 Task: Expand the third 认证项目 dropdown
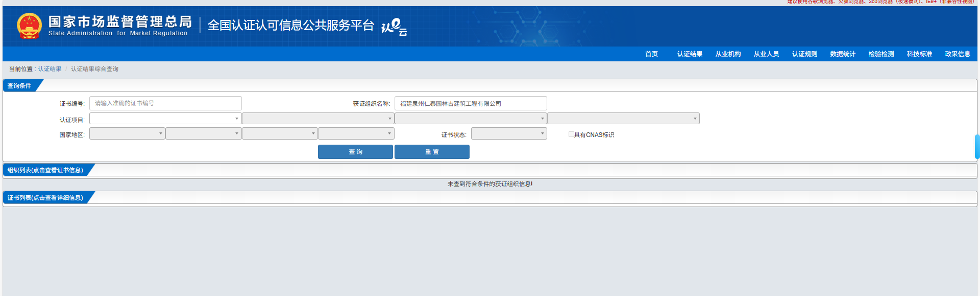coord(471,119)
